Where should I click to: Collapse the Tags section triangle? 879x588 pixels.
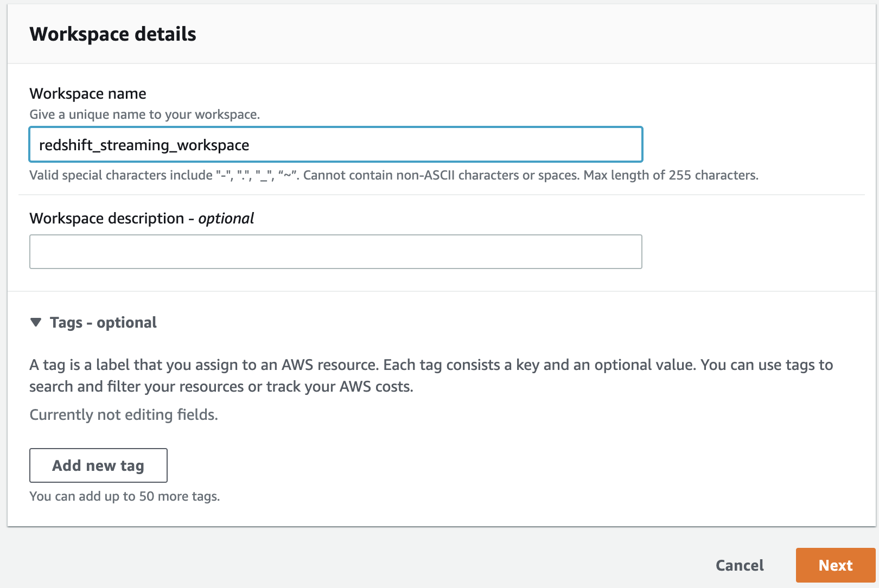pyautogui.click(x=36, y=323)
